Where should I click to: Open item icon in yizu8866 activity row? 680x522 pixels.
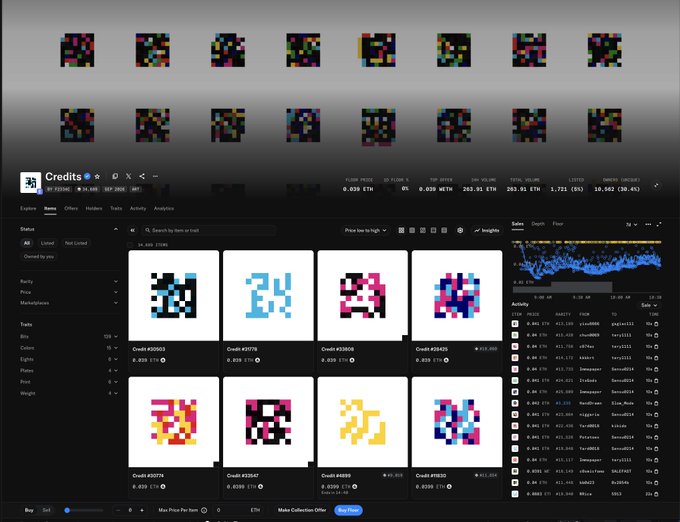coord(515,324)
